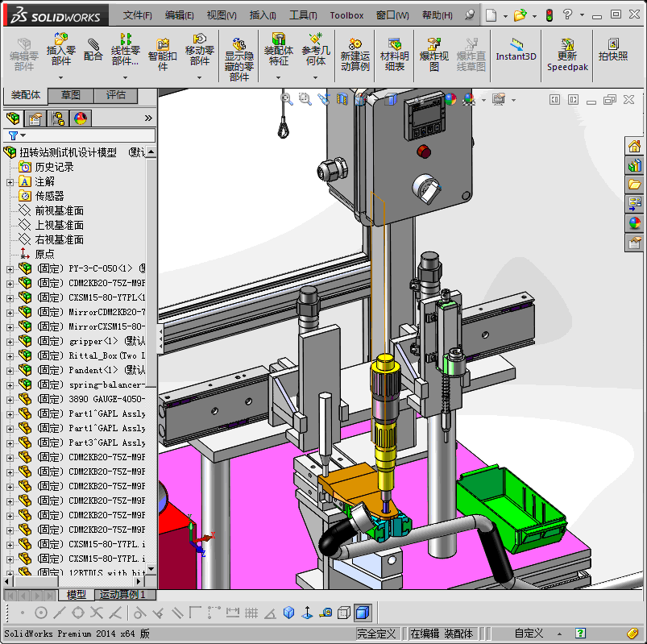Open the 文件(F) File menu
This screenshot has height=644, width=647.
point(138,15)
